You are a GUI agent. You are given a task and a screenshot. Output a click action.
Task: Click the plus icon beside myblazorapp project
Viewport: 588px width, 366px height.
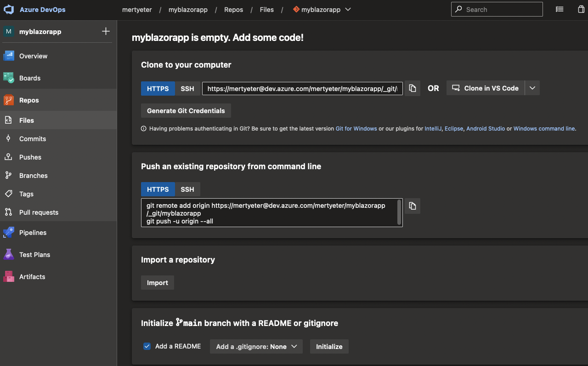(x=106, y=31)
